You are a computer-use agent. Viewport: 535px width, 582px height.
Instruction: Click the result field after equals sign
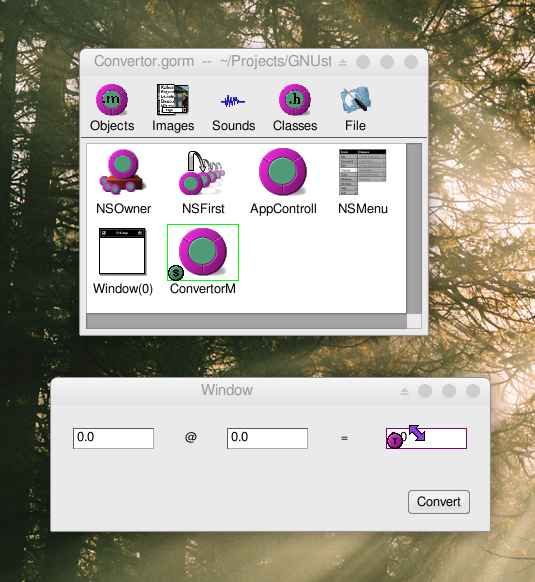426,438
